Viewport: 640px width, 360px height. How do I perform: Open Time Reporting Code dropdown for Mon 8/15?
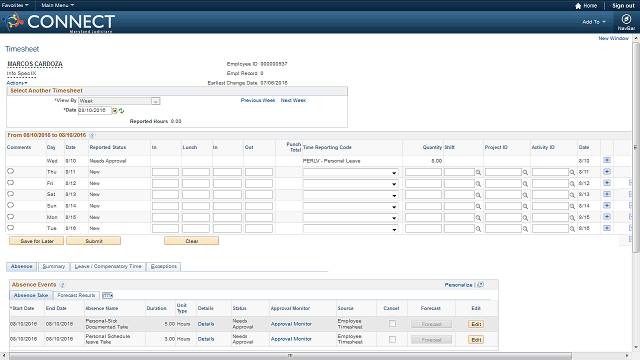pyautogui.click(x=350, y=218)
